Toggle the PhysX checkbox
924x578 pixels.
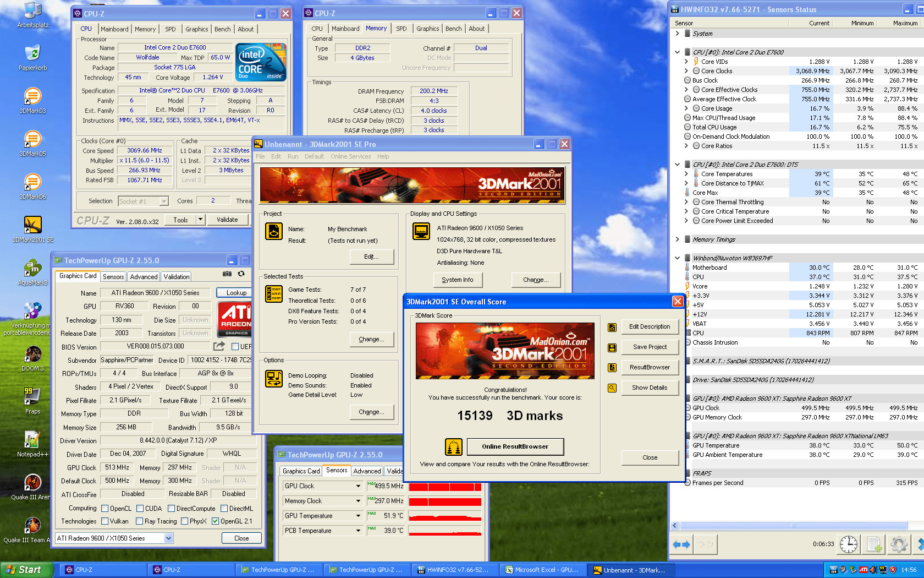185,521
